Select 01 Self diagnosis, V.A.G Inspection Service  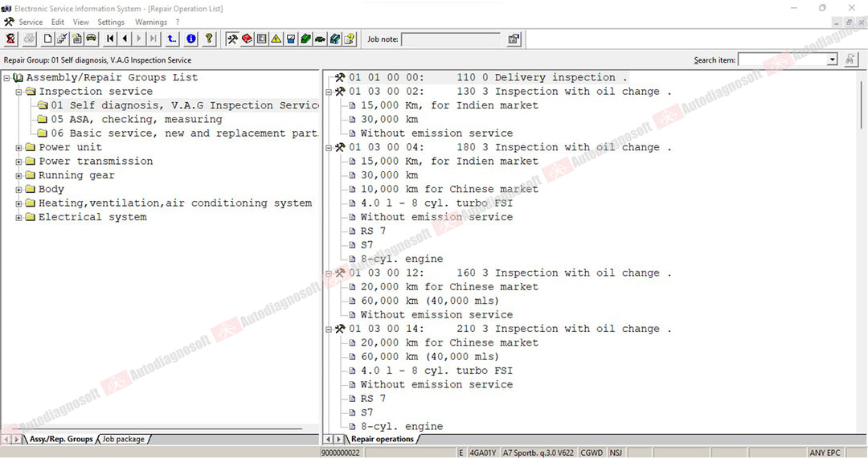185,105
